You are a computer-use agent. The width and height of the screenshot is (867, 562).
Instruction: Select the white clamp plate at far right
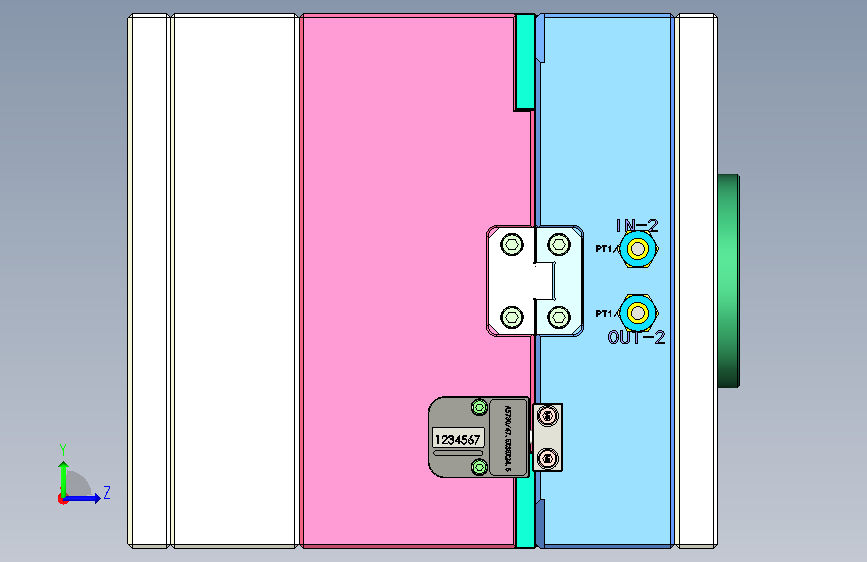(697, 281)
